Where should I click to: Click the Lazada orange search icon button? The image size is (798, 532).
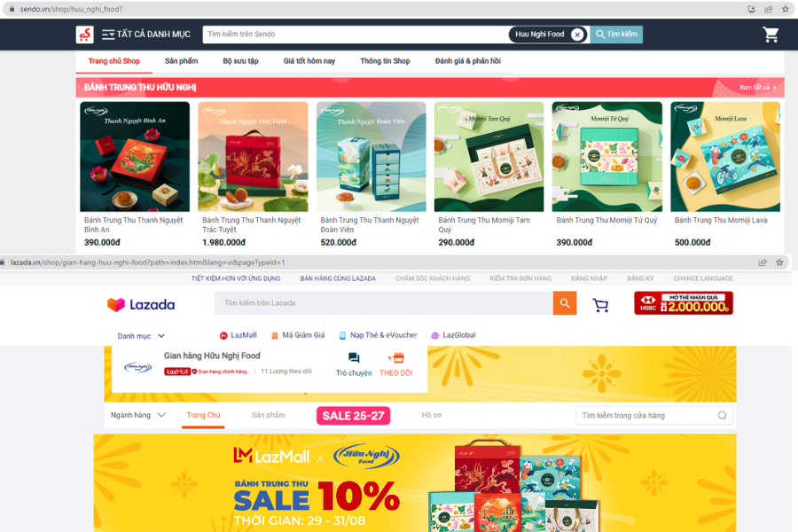point(565,303)
